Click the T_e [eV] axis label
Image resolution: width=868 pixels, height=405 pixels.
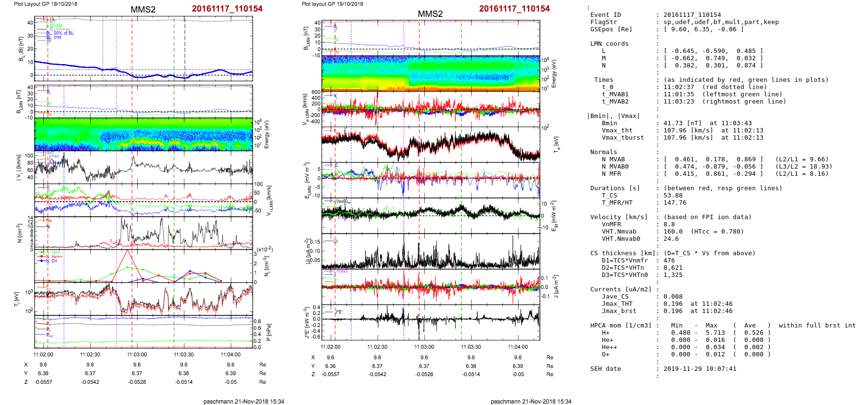click(557, 144)
